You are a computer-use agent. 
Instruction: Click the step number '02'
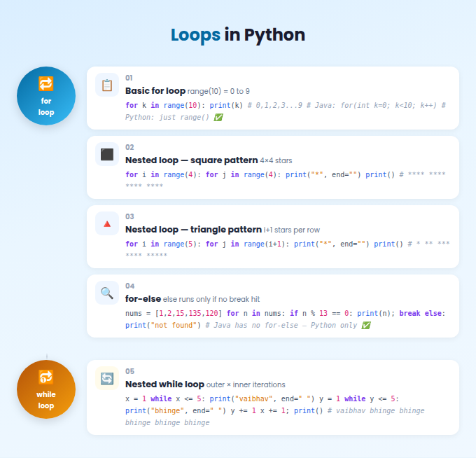129,147
